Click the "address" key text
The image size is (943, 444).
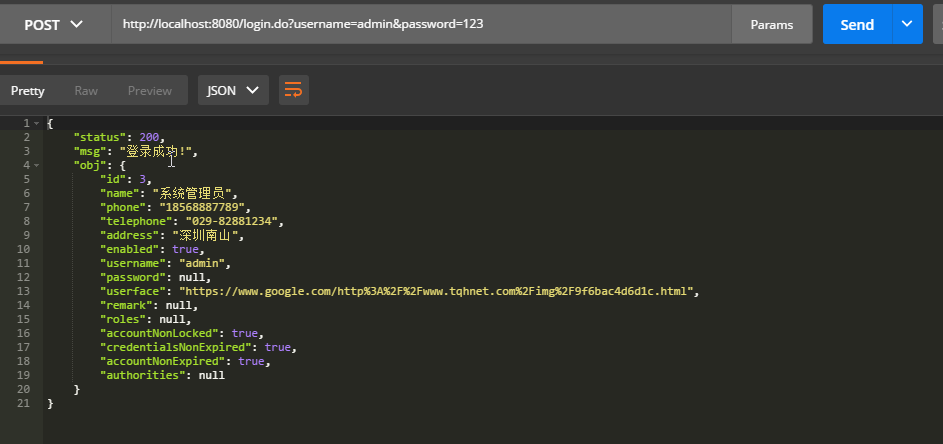tap(130, 235)
